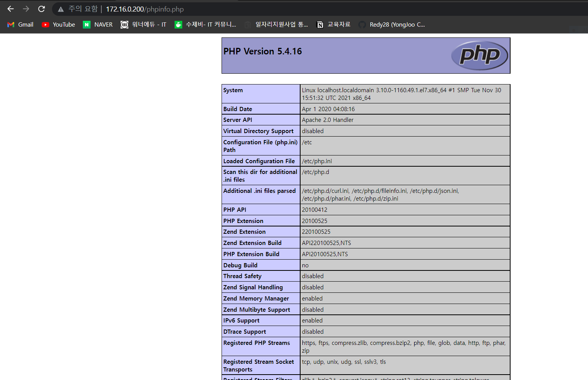Select the Linux localhost.localdomain system value
Viewport: 588px width, 380px height.
coord(402,94)
